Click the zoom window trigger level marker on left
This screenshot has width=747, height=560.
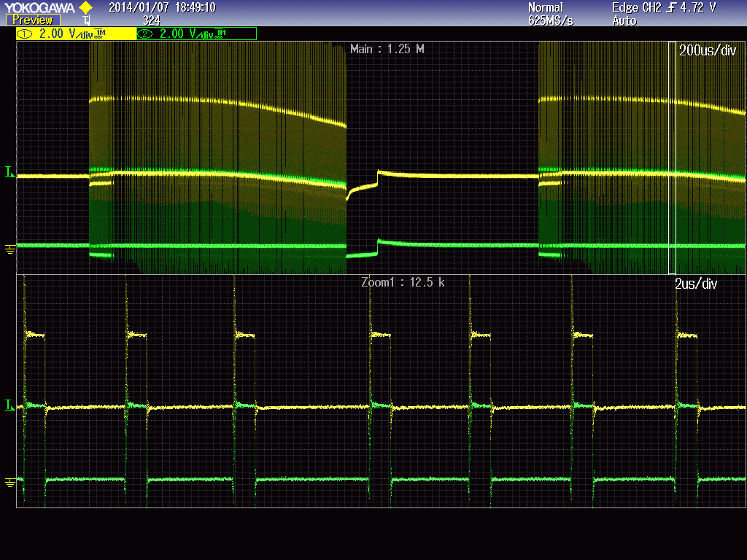click(x=10, y=405)
